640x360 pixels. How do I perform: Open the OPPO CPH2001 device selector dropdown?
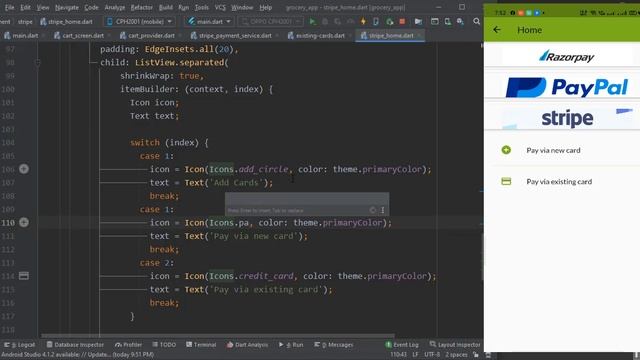click(271, 21)
